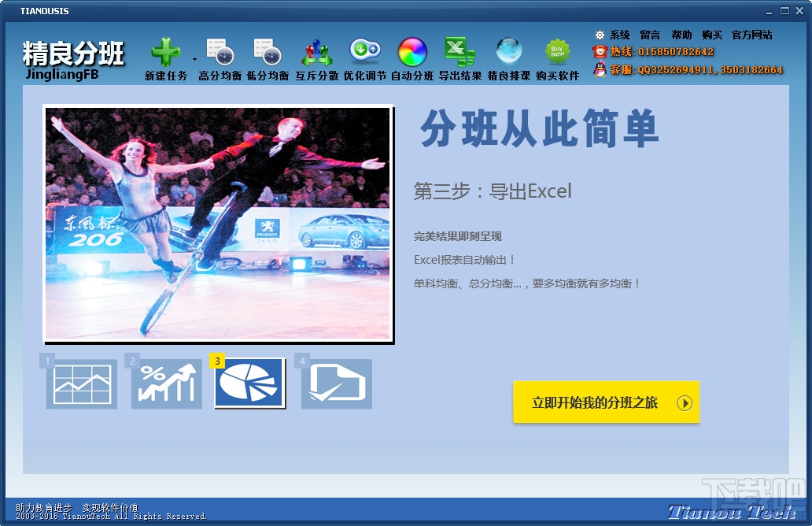812x526 pixels.
Task: Click the QQ penguin customer service icon
Action: tap(600, 69)
